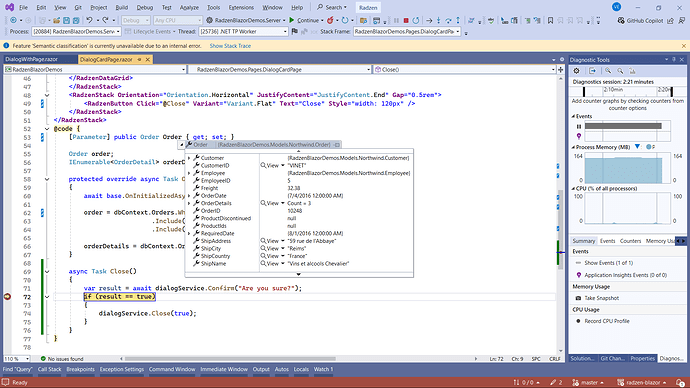Click the master branch in status bar
Viewport: 690px width, 388px height.
(x=587, y=382)
